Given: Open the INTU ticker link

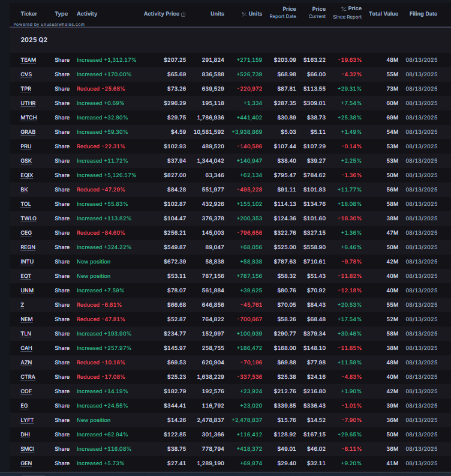Looking at the screenshot, I should 27,262.
